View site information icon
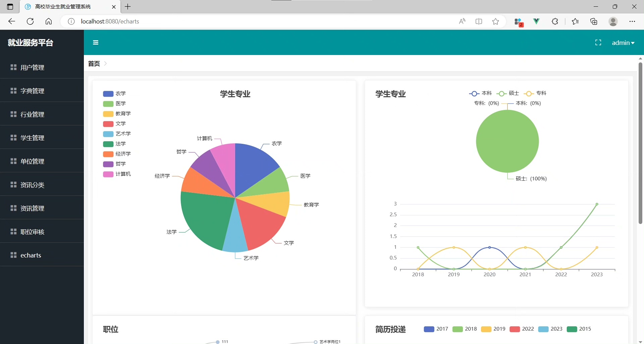 71,21
